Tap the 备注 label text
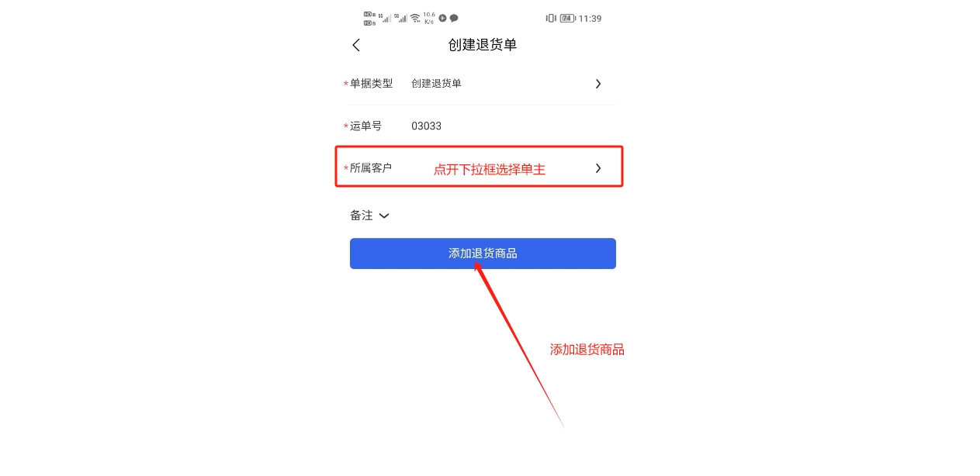 tap(362, 216)
